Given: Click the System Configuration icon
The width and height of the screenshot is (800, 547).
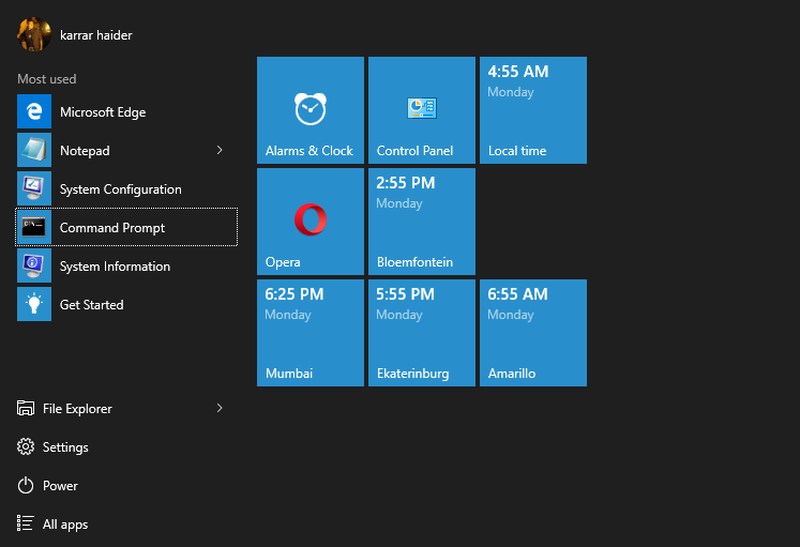Looking at the screenshot, I should (x=34, y=188).
